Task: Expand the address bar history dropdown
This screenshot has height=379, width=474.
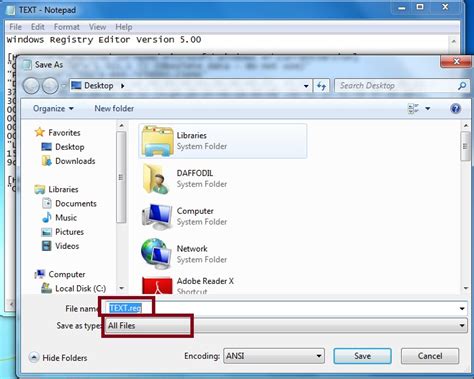Action: pos(306,86)
